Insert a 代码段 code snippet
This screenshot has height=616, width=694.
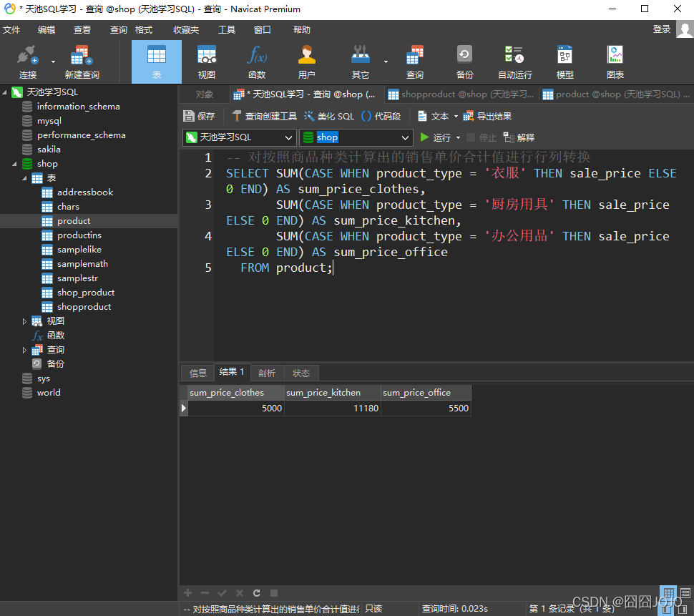pos(381,116)
